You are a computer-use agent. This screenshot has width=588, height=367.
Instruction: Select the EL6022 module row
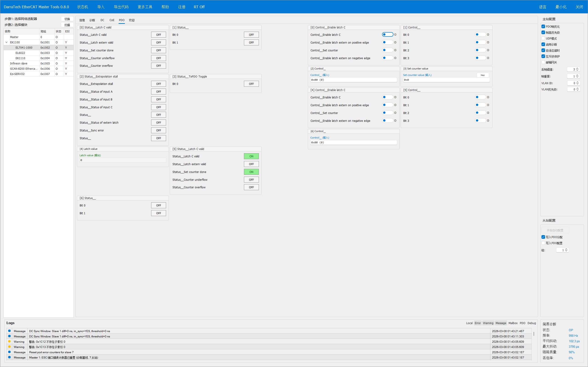[x=20, y=53]
